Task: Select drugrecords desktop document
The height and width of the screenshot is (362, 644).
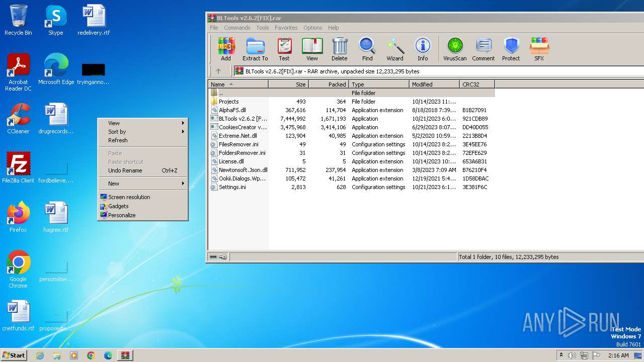Action: pos(56,119)
